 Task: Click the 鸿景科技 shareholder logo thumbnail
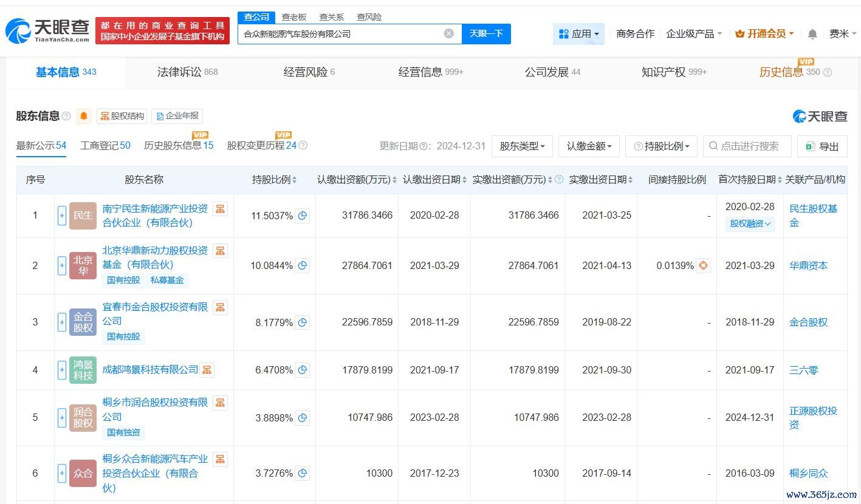click(x=83, y=370)
